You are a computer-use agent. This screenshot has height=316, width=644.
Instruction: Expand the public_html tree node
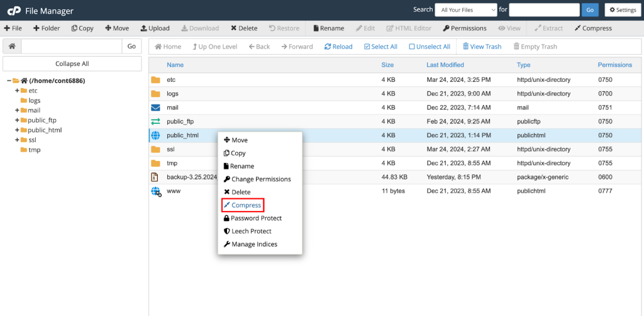coord(17,130)
